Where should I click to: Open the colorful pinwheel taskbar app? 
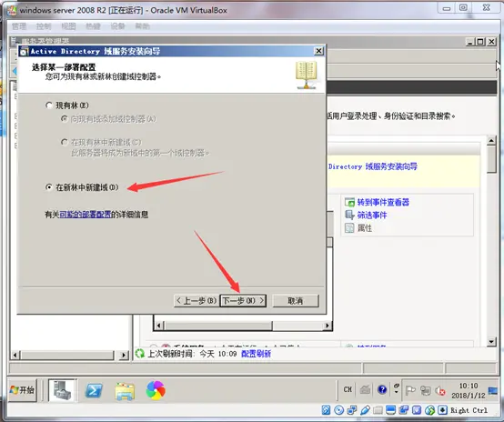[x=156, y=390]
